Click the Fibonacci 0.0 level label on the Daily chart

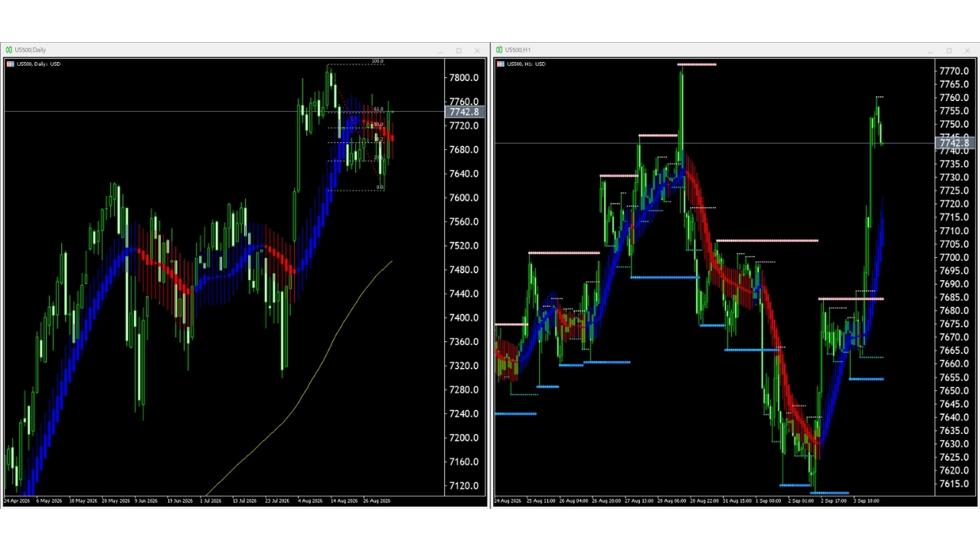pyautogui.click(x=381, y=187)
